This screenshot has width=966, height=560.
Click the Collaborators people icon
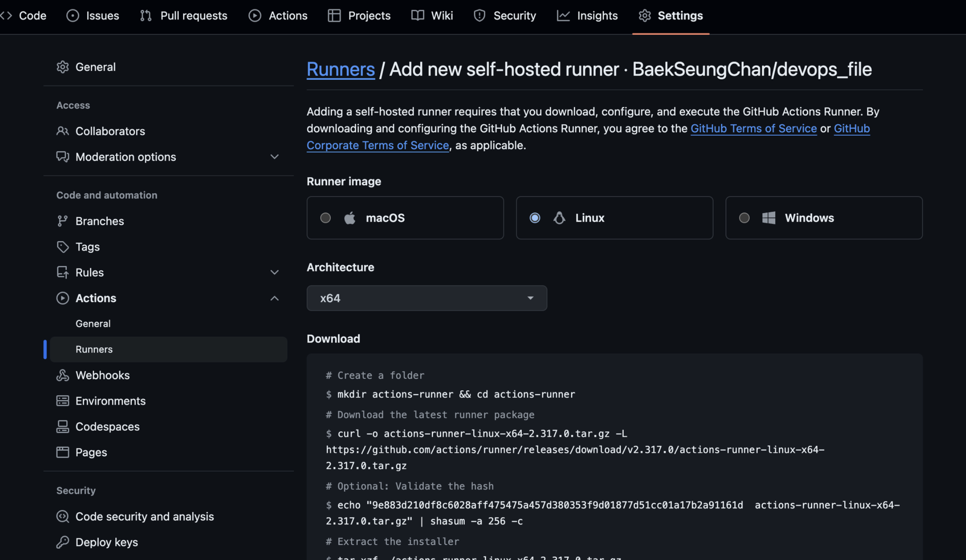pos(62,131)
